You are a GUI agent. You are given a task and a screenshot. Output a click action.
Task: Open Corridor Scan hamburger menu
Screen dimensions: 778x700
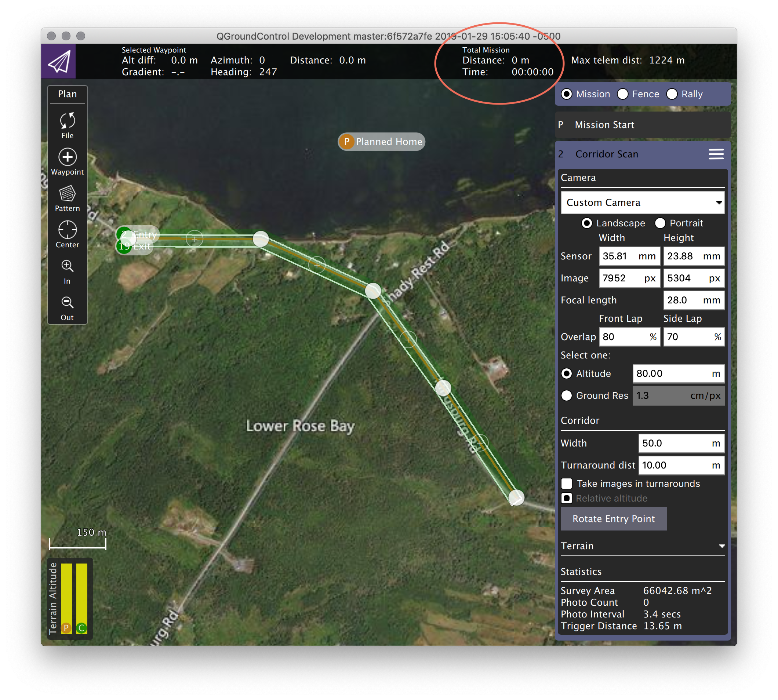[x=716, y=154]
